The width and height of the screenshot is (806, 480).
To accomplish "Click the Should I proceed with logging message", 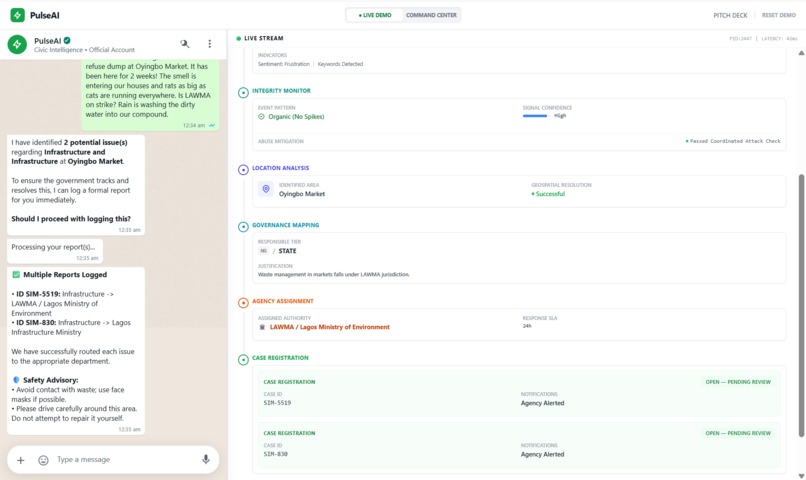I will [x=71, y=218].
